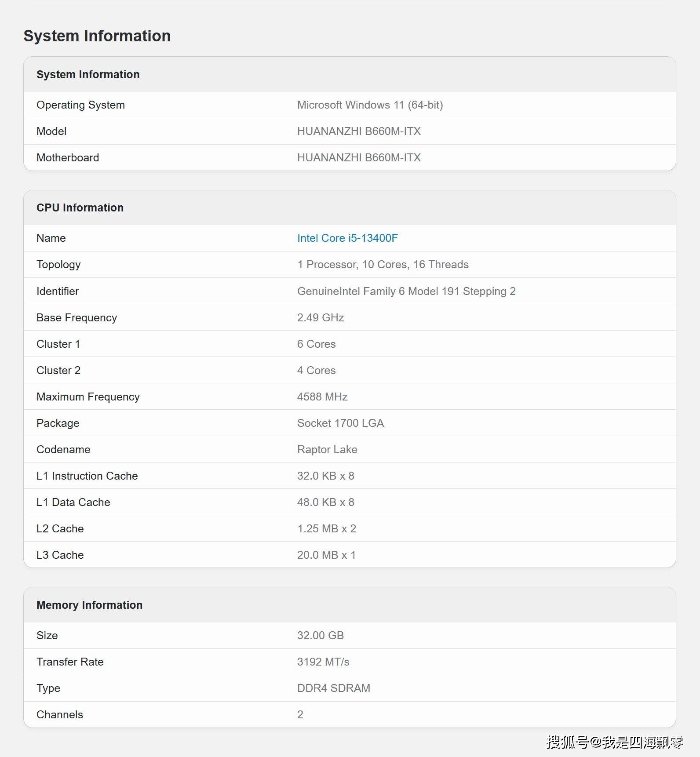
Task: Open the Intel Core i5-13400F link
Action: [x=347, y=238]
